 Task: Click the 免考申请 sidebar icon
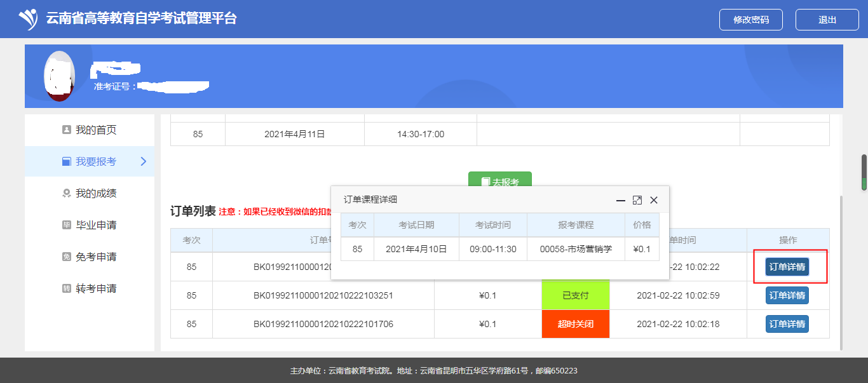[x=66, y=257]
